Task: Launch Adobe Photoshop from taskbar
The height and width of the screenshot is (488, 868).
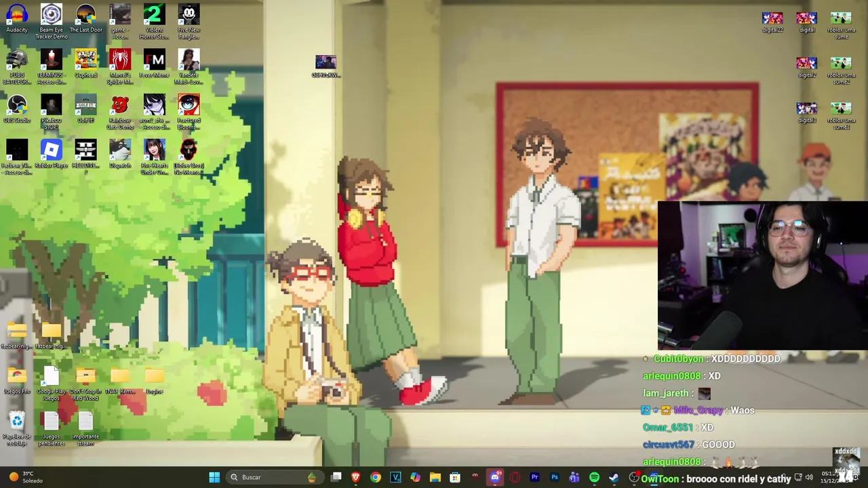Action: [555, 477]
